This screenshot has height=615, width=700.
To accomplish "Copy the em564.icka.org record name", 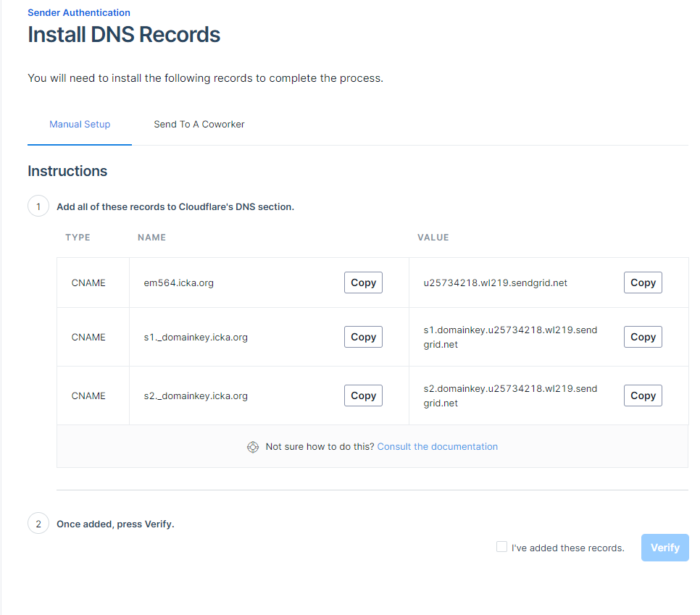I will pyautogui.click(x=363, y=283).
